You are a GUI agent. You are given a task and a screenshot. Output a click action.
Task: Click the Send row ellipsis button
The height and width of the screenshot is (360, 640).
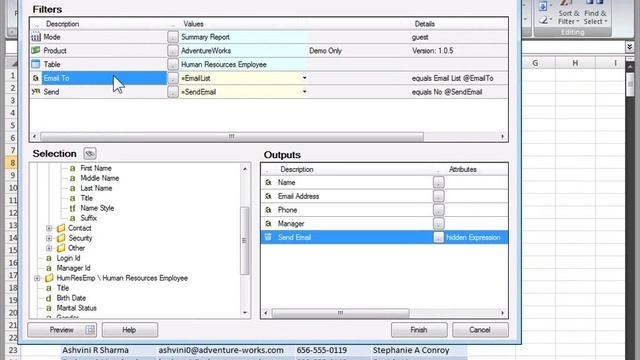173,92
